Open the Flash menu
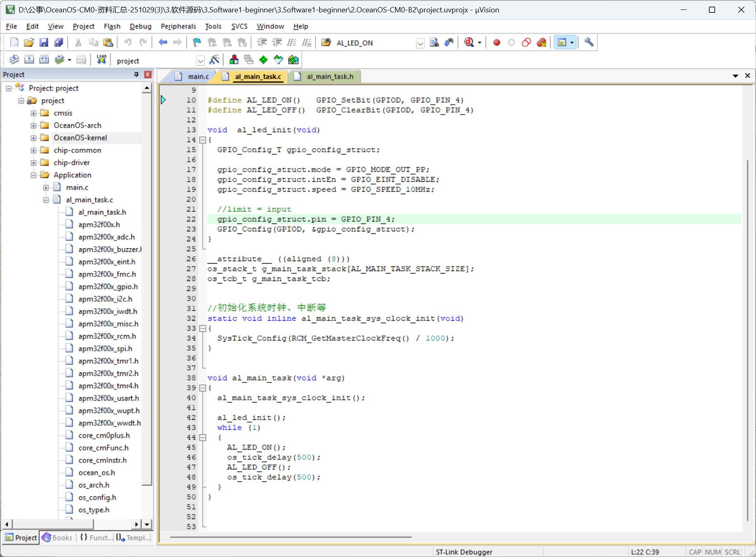The height and width of the screenshot is (557, 756). (112, 26)
